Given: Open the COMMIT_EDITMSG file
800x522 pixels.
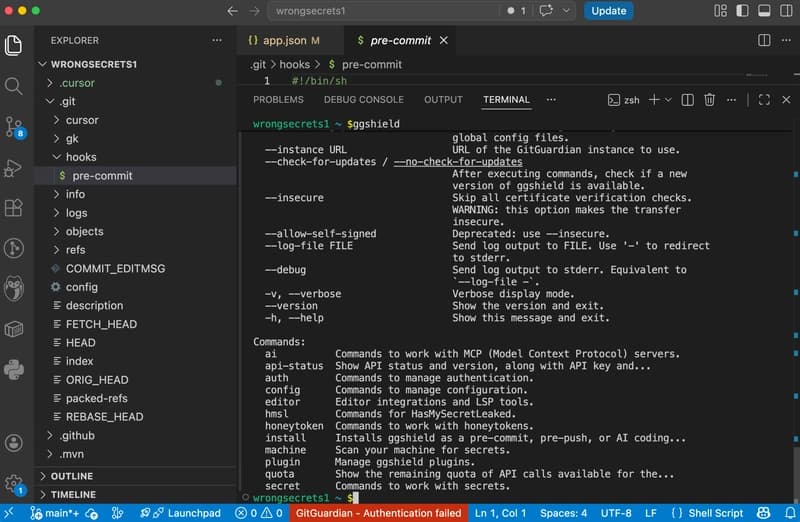Looking at the screenshot, I should tap(136, 268).
